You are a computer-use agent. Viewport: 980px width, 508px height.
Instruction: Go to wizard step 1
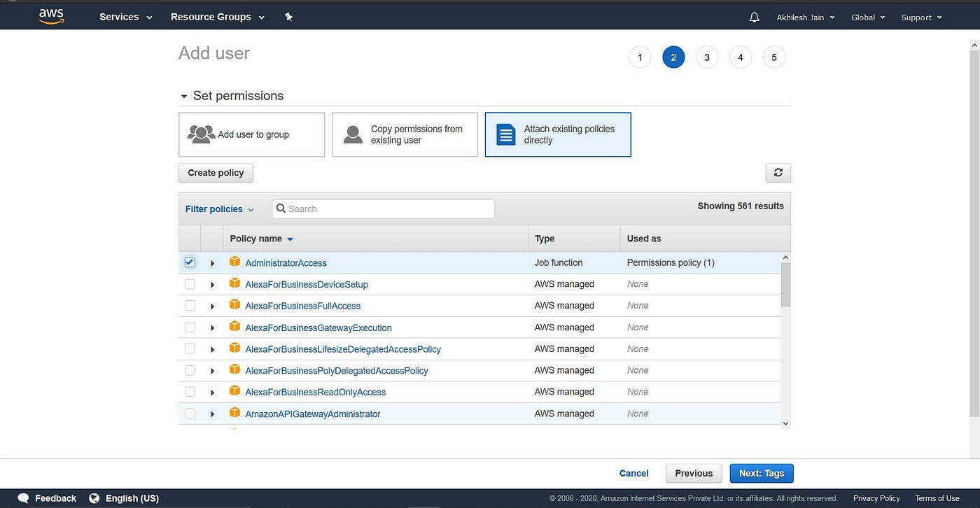pyautogui.click(x=640, y=57)
